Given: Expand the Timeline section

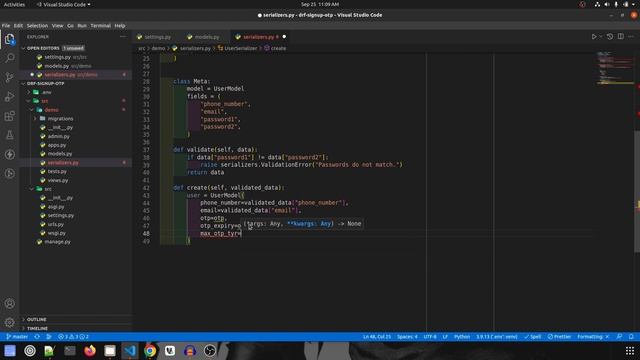Looking at the screenshot, I should click(x=76, y=328).
